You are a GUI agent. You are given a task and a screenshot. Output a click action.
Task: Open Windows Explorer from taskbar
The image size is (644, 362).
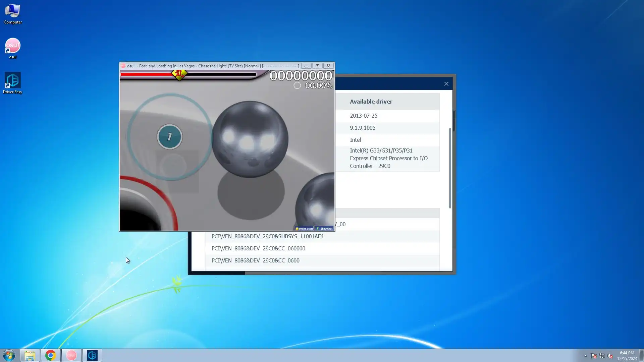click(30, 355)
